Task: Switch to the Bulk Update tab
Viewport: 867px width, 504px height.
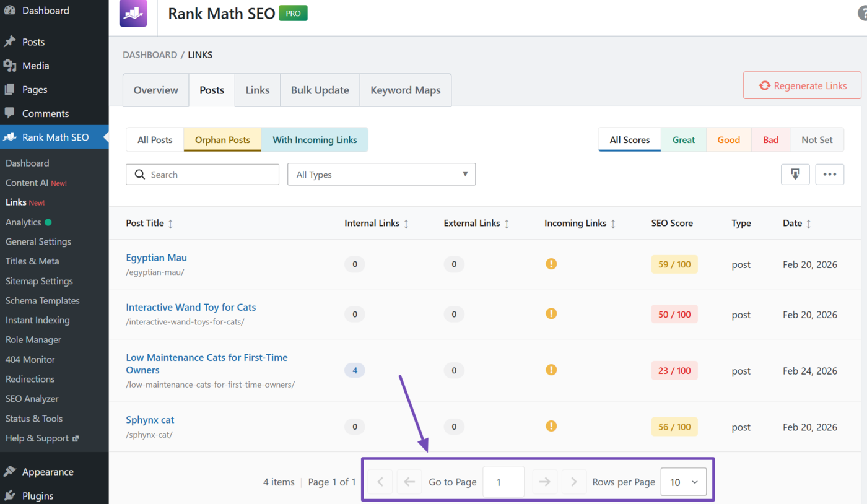Action: click(x=320, y=90)
